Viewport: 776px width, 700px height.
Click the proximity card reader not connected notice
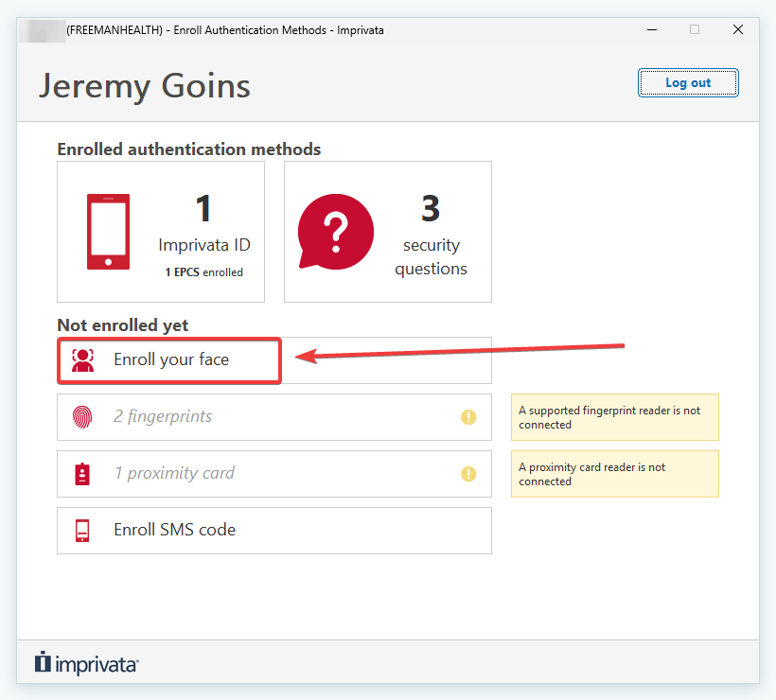pyautogui.click(x=615, y=474)
